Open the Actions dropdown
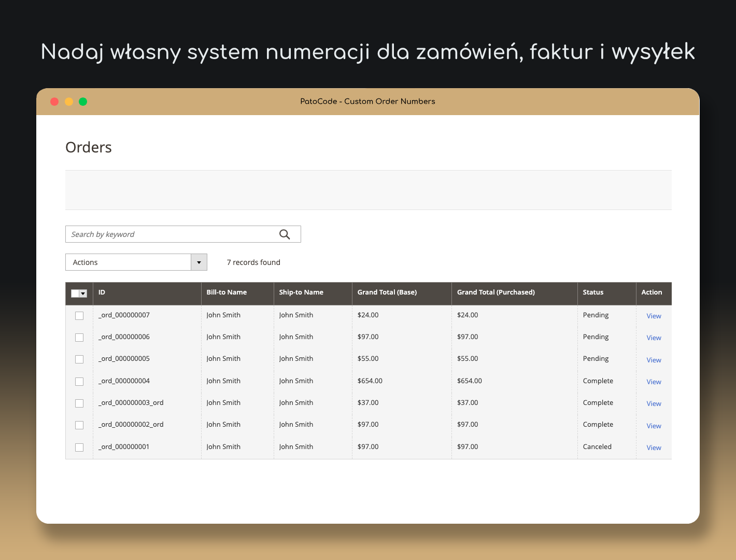The width and height of the screenshot is (736, 560). click(129, 262)
